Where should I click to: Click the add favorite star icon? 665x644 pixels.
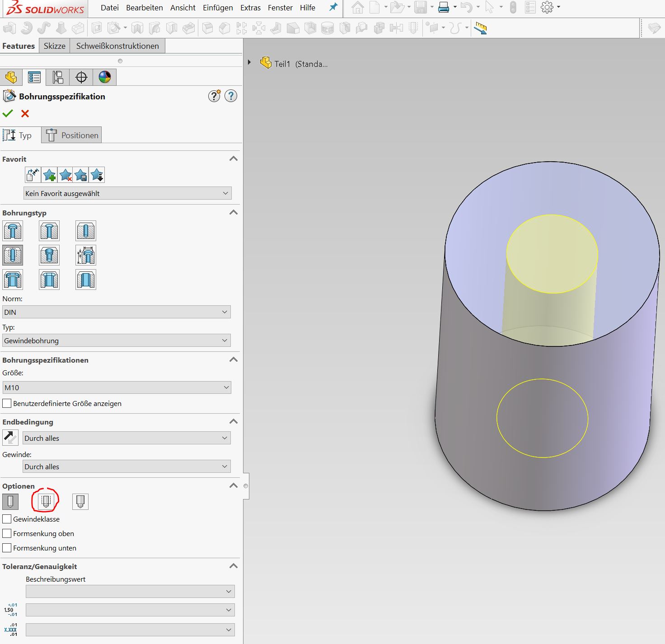tap(50, 175)
